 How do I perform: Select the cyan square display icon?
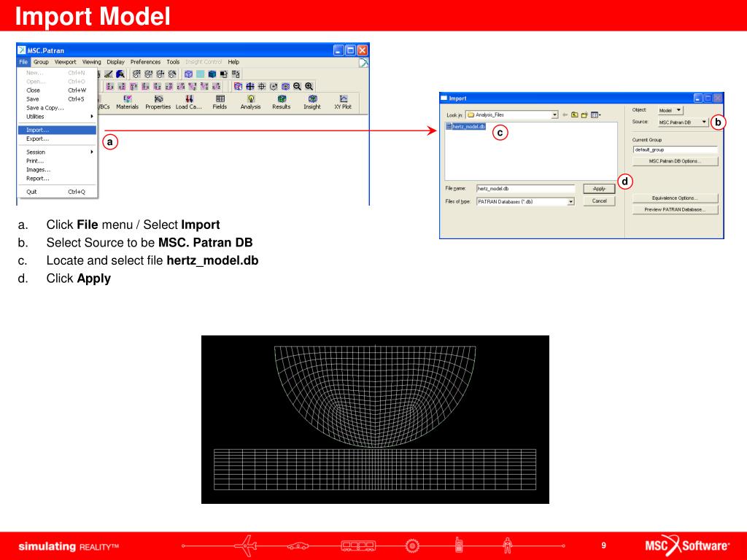tap(200, 74)
